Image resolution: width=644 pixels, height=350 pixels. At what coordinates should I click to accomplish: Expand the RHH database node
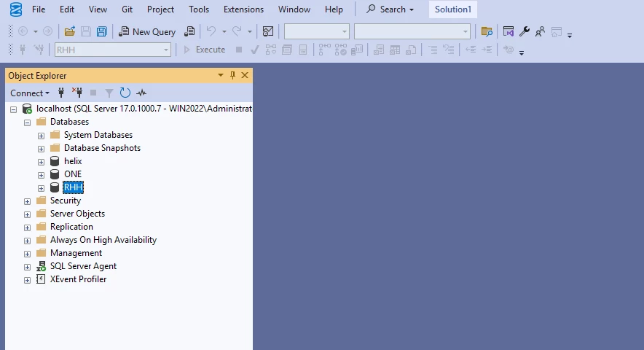[41, 188]
